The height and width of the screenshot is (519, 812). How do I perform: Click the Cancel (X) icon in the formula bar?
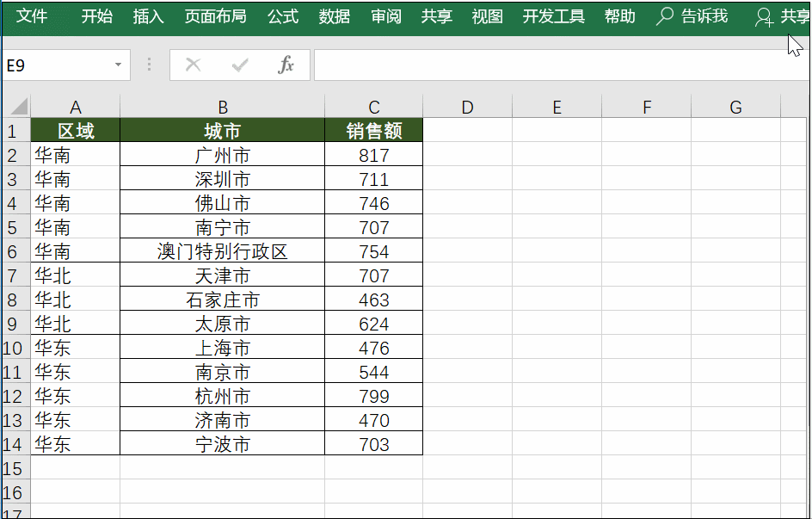[x=194, y=64]
